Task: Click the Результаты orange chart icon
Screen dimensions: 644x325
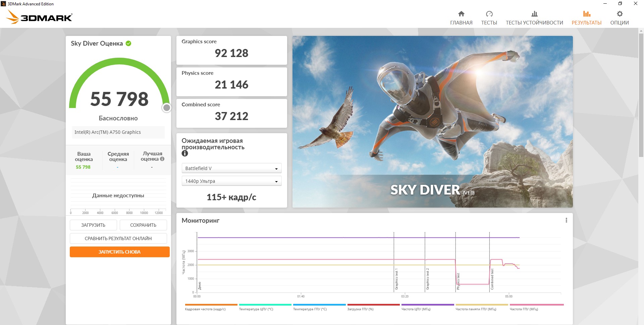Action: click(x=586, y=14)
